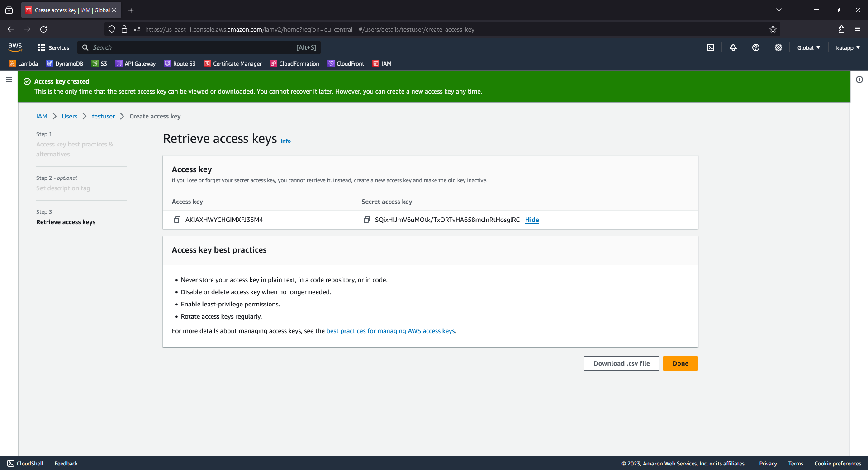Image resolution: width=868 pixels, height=470 pixels.
Task: Open the Lambda favorite shortcut
Action: click(x=24, y=64)
